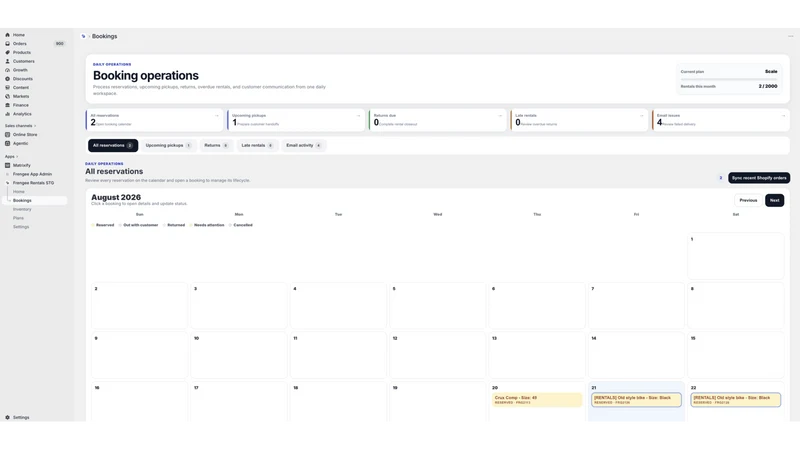Open Settings in app submenu
800x450 pixels.
coord(21,227)
